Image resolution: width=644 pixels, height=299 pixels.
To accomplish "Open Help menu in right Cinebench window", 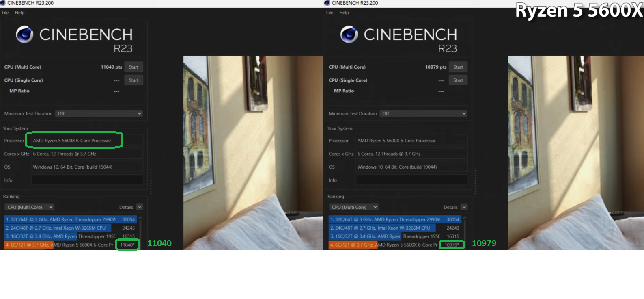I will 344,13.
